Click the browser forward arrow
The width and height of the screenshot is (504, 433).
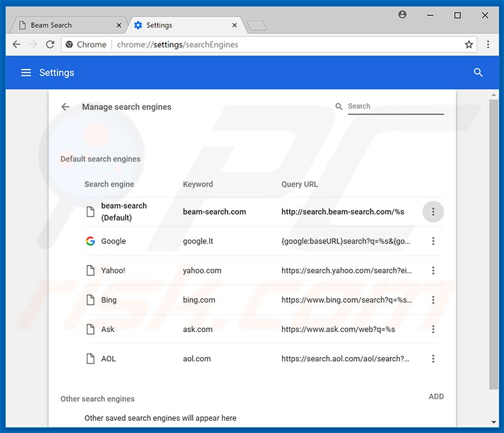[33, 45]
